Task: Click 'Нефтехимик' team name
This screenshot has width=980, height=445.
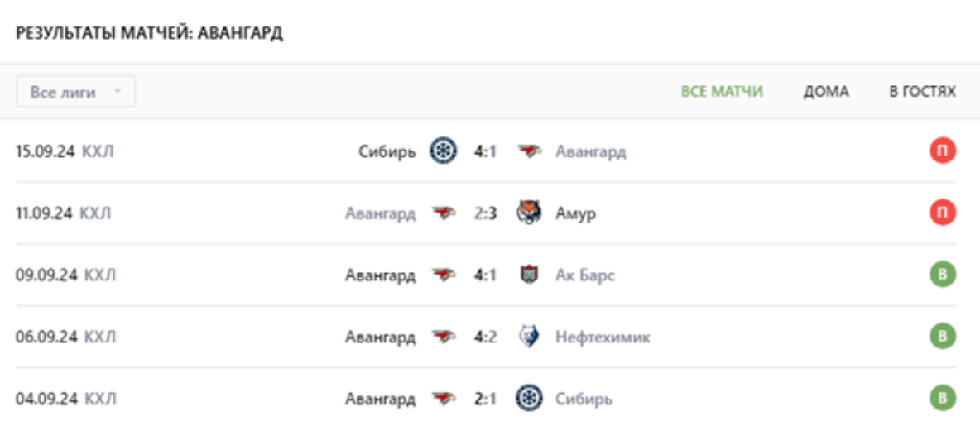Action: pyautogui.click(x=603, y=337)
